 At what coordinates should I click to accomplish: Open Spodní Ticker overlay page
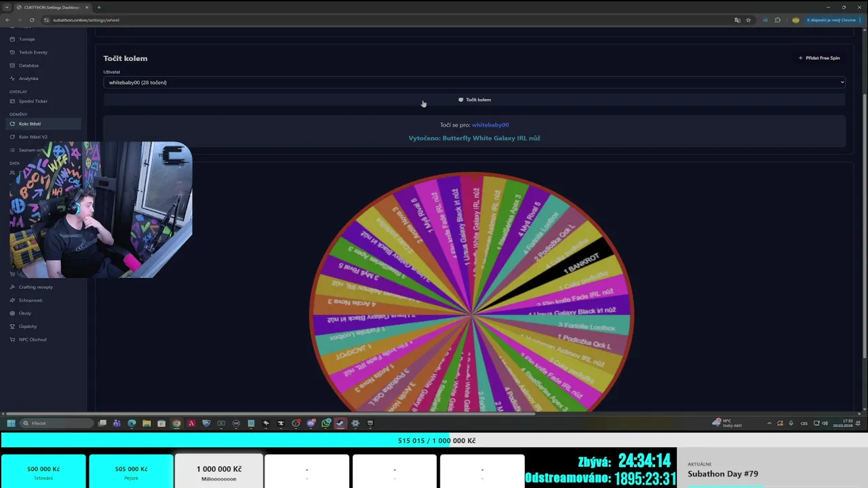(x=43, y=101)
